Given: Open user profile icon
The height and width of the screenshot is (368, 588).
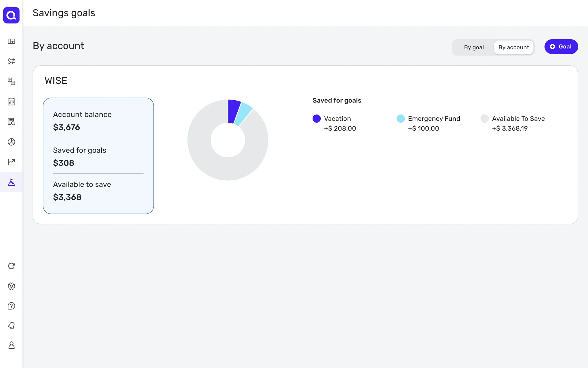Looking at the screenshot, I should point(11,345).
